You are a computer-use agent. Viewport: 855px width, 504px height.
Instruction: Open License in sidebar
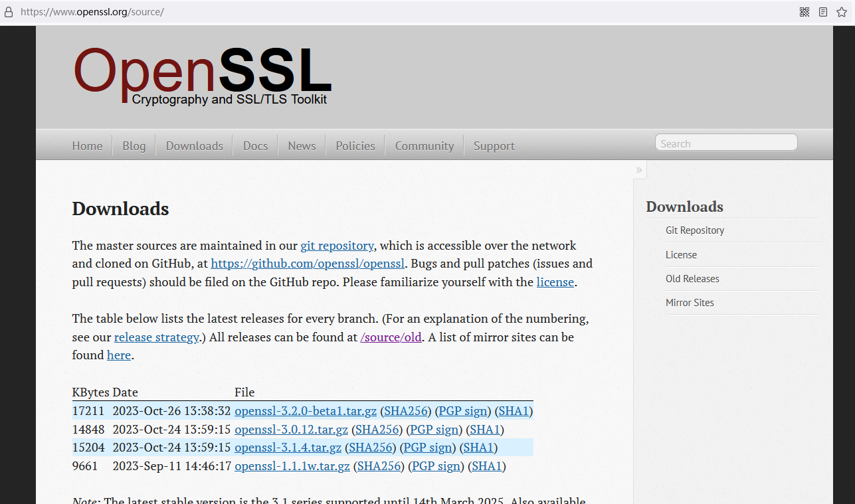(x=681, y=255)
